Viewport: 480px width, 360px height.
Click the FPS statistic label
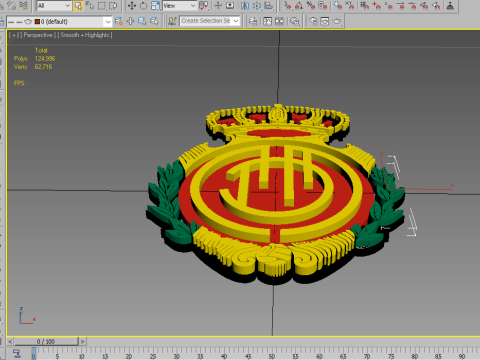(x=20, y=83)
